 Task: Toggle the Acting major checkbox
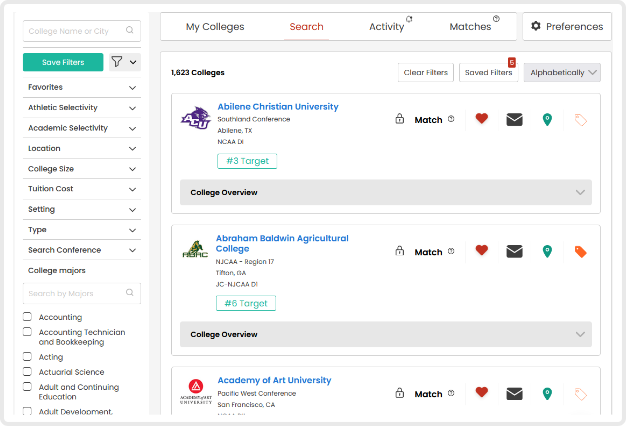[28, 357]
